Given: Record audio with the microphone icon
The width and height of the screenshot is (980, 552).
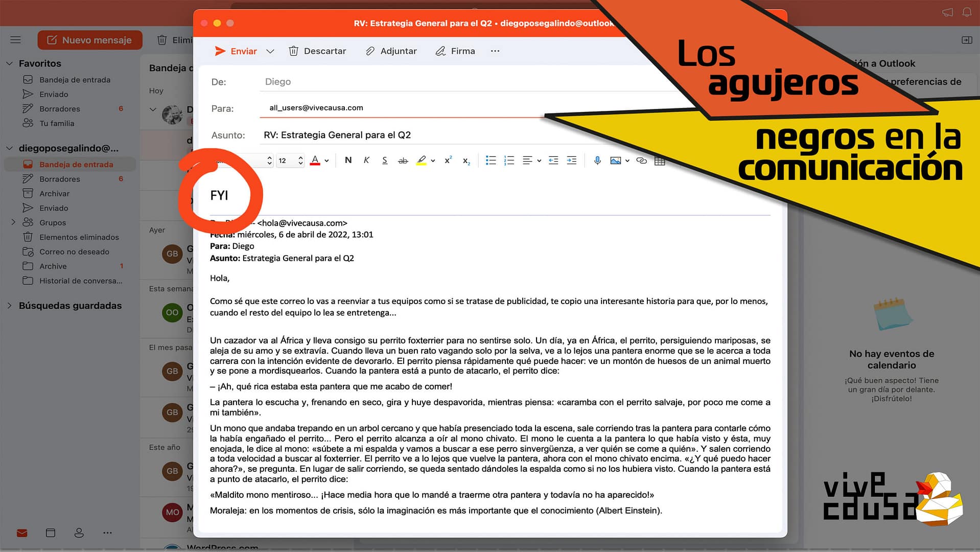Looking at the screenshot, I should 597,160.
